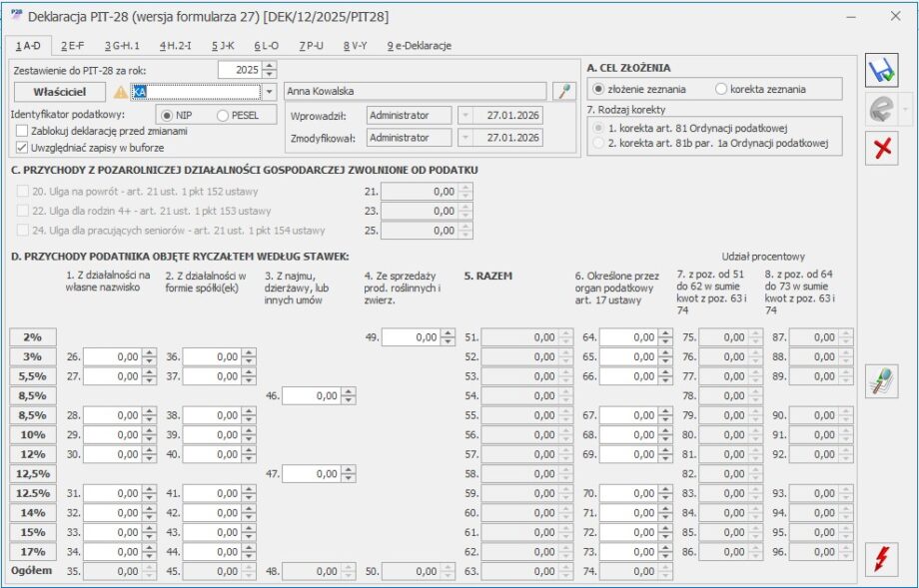Open dropdown arrow next to e-Deklaracje icon
The image size is (919, 588).
[906, 110]
